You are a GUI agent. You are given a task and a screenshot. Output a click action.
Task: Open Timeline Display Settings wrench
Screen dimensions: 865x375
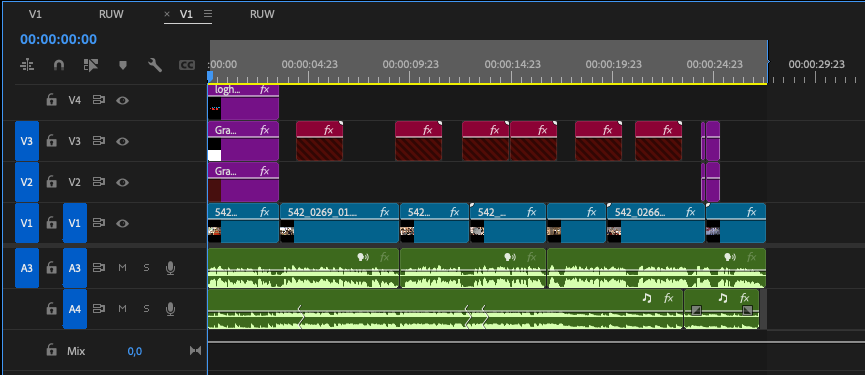(x=155, y=66)
